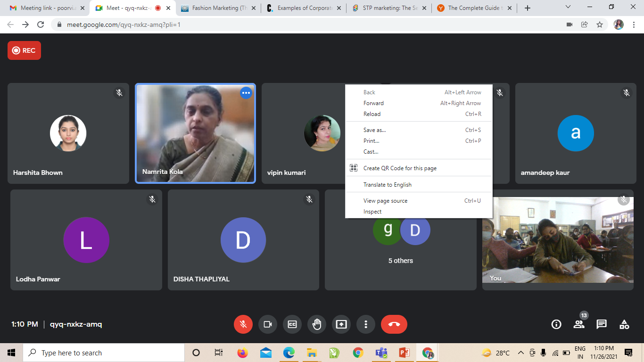Open options on Namrita Kola's tile
Viewport: 644px width, 362px height.
coord(246,93)
